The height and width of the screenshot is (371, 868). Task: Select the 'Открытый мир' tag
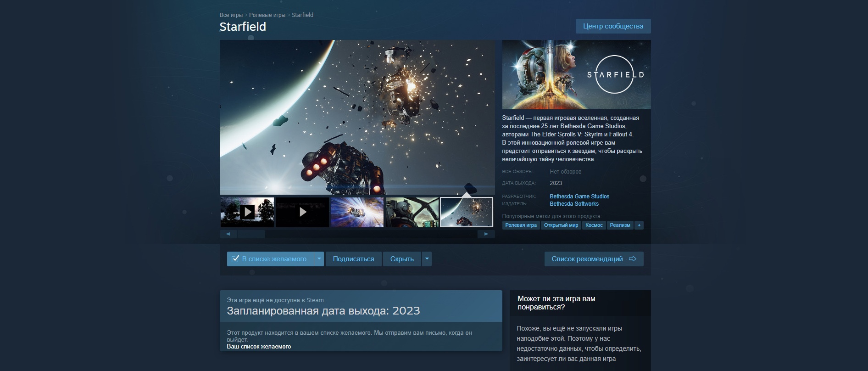(x=561, y=225)
